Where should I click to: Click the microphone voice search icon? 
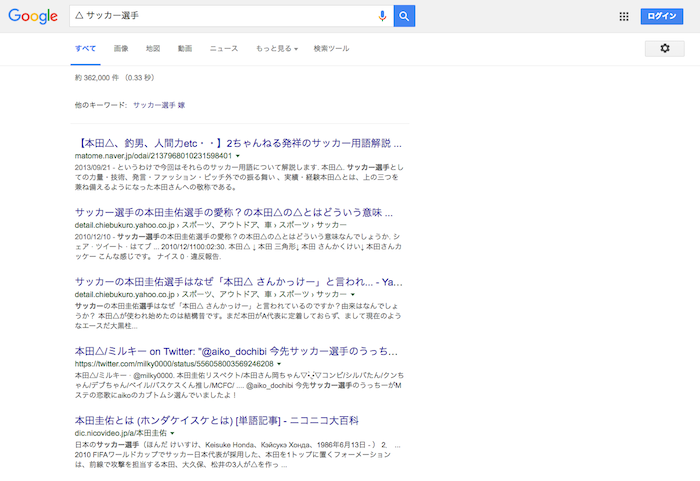click(x=382, y=16)
